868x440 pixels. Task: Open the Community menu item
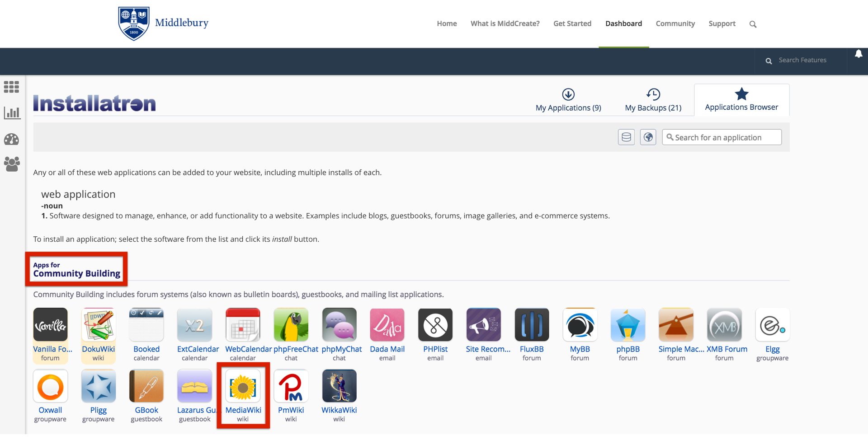(x=675, y=23)
